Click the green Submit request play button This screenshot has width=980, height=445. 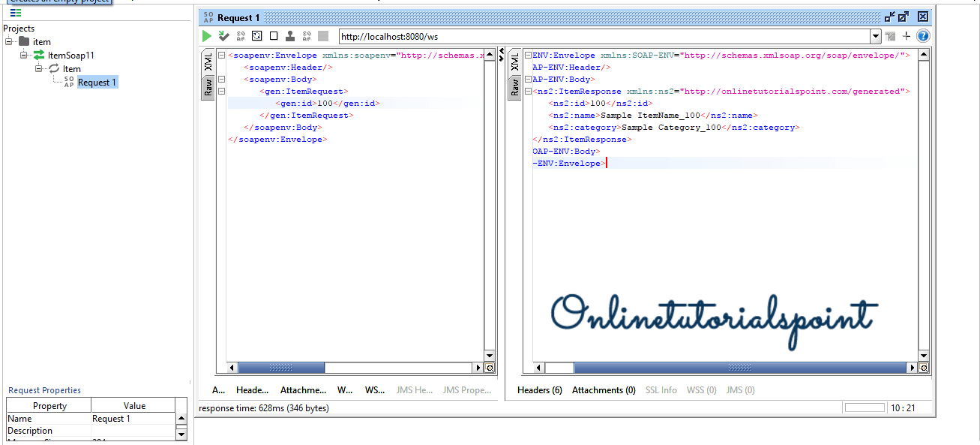(207, 36)
